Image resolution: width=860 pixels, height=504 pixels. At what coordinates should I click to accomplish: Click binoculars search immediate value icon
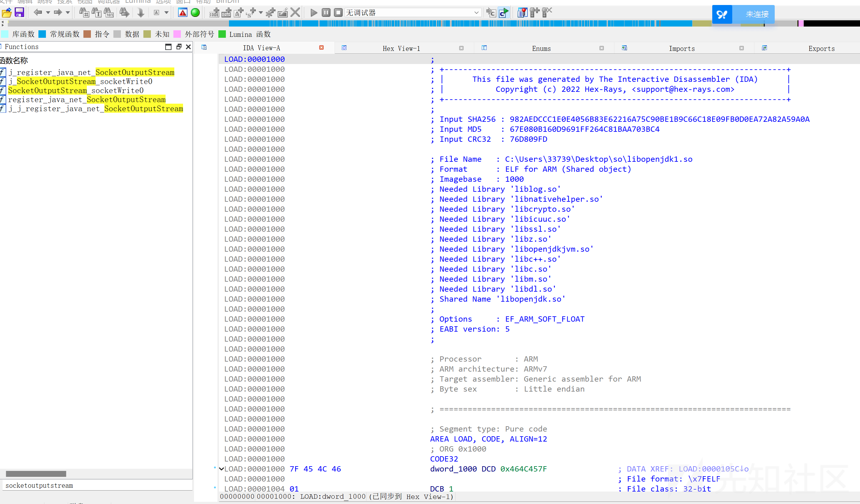click(84, 12)
